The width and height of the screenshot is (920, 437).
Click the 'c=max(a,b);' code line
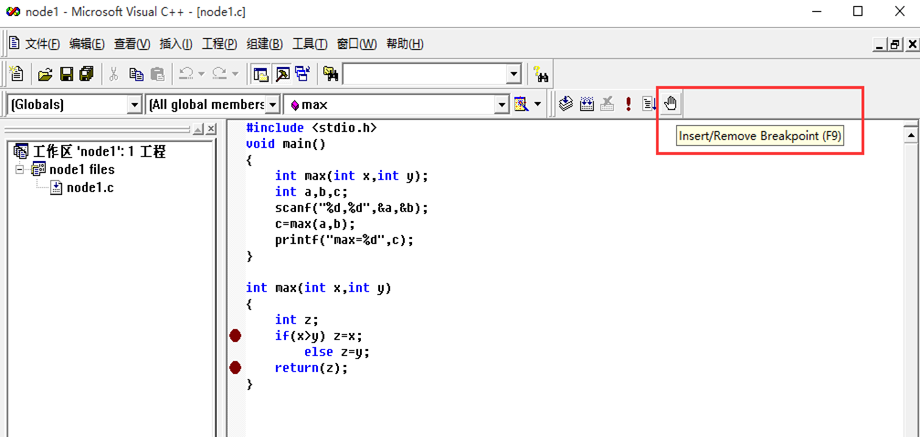(315, 224)
